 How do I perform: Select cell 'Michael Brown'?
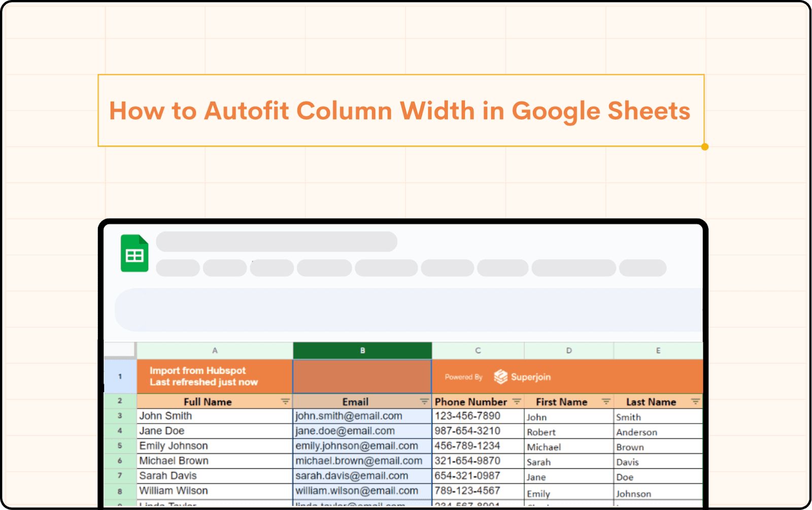[x=215, y=461]
